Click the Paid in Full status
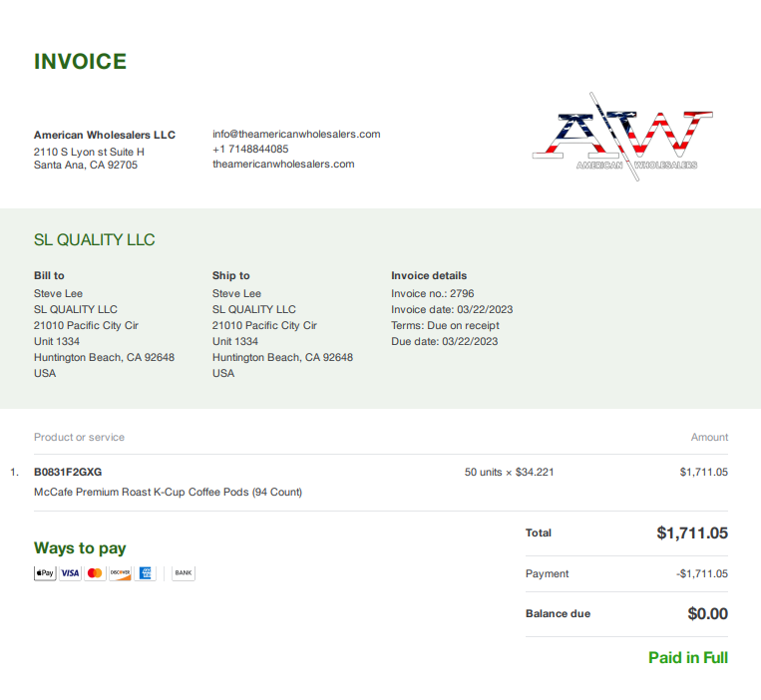Viewport: 761px width, 700px height. pos(688,658)
